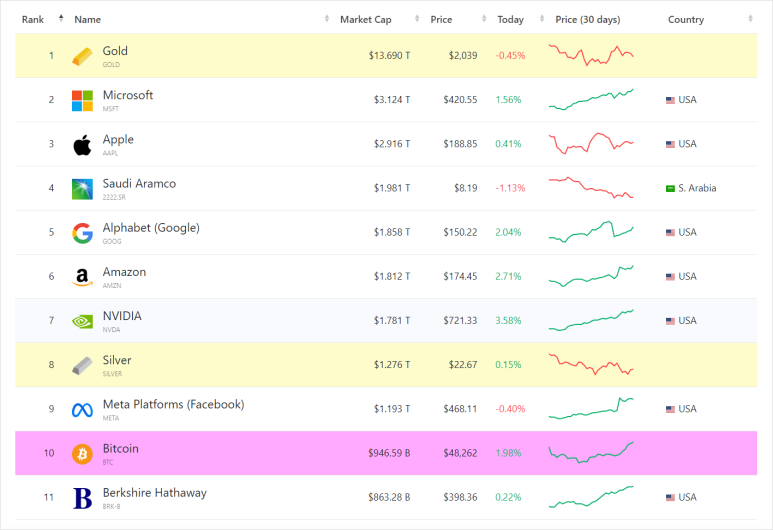Click the USA flag in Alphabet row
This screenshot has height=530, width=773.
tap(670, 232)
